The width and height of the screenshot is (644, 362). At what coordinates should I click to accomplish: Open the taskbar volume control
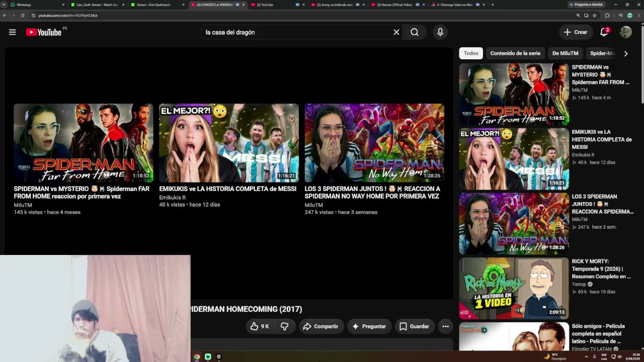pyautogui.click(x=619, y=356)
